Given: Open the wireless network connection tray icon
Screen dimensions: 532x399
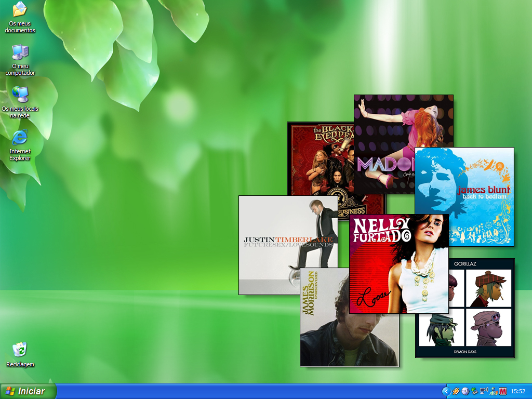Looking at the screenshot, I should (x=484, y=392).
